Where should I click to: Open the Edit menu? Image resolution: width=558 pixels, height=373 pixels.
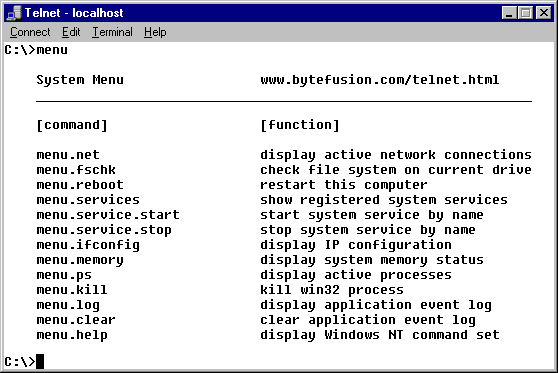pos(71,32)
